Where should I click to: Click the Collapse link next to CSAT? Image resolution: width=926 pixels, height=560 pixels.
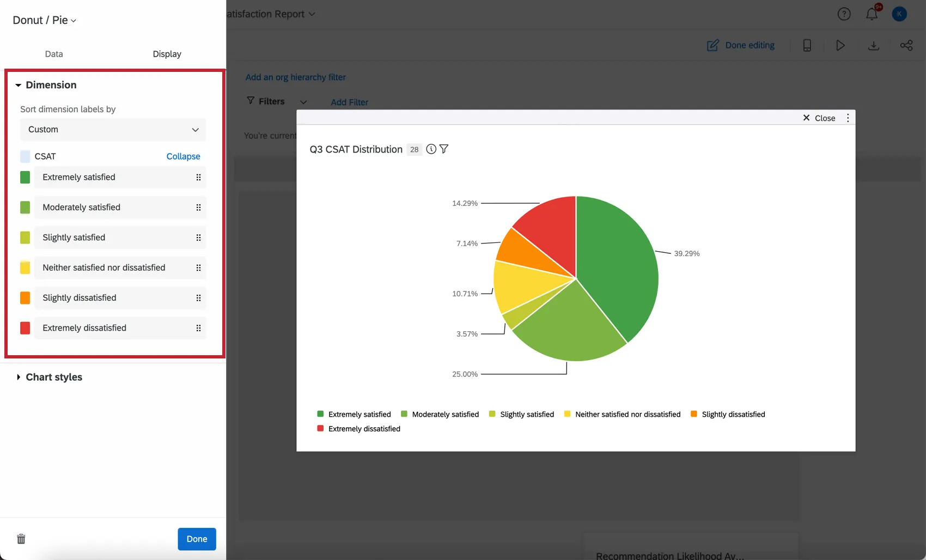pos(183,156)
